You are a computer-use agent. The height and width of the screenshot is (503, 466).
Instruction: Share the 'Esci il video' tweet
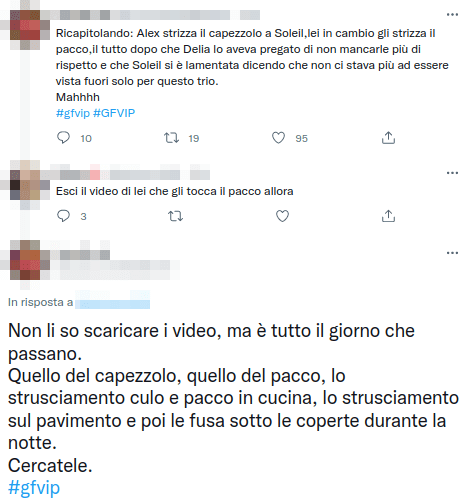click(388, 216)
